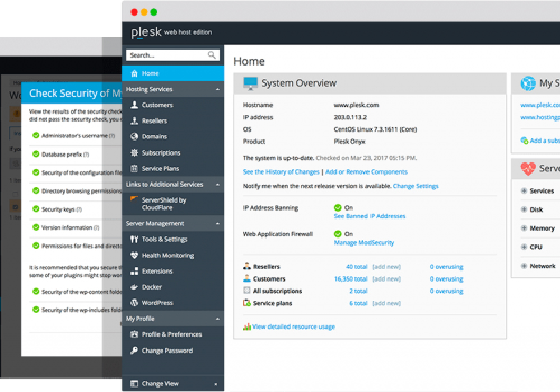
Task: Collapse the Hosting Services section
Action: click(217, 90)
